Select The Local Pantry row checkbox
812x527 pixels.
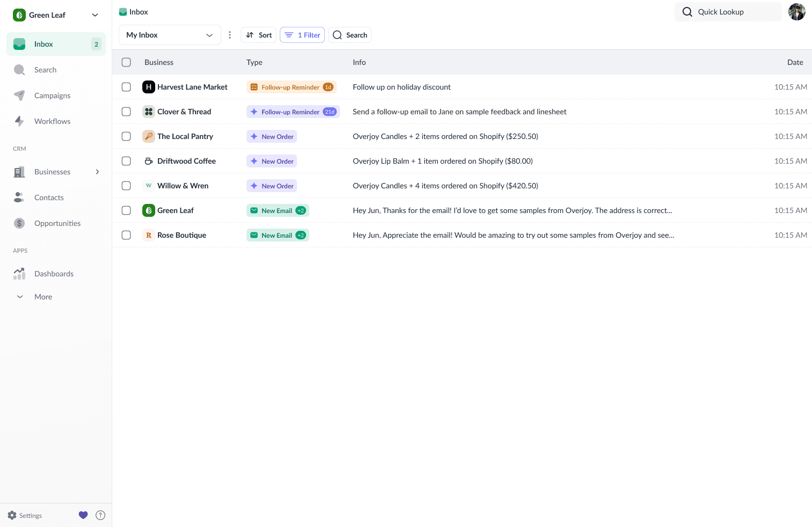[x=126, y=136]
